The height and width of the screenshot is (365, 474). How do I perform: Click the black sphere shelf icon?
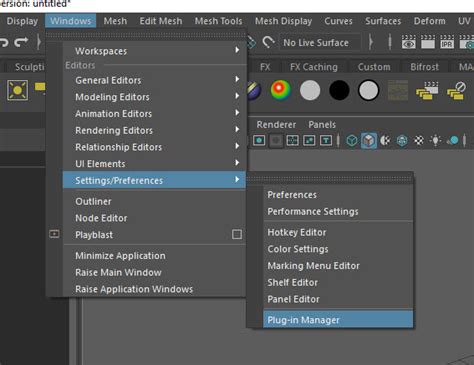tap(339, 90)
